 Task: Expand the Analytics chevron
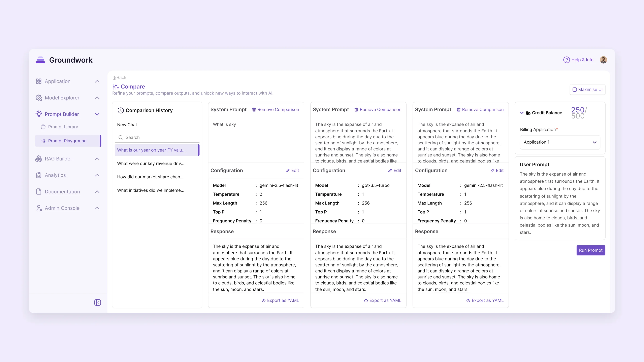pos(97,175)
